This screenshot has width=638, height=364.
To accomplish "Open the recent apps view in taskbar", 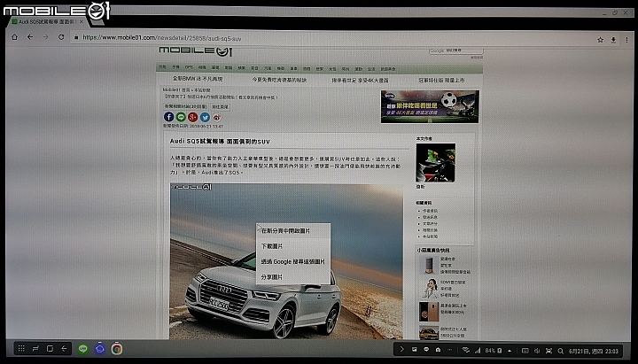I will [x=35, y=349].
